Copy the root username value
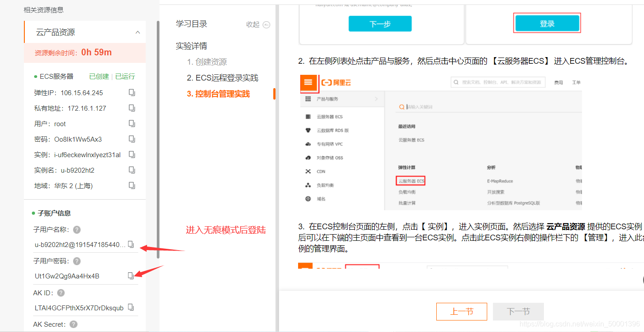644x332 pixels. [132, 123]
